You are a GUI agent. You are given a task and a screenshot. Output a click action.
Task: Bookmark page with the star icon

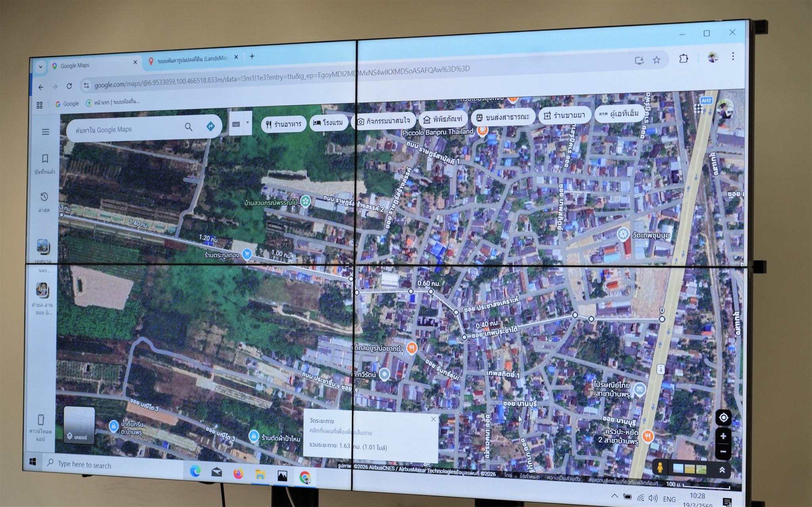(657, 60)
